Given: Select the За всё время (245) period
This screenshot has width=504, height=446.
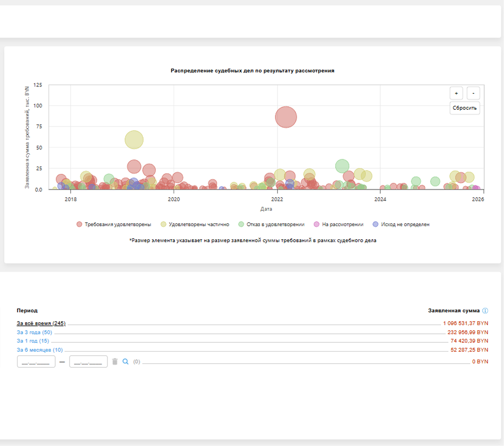Looking at the screenshot, I should (x=41, y=323).
